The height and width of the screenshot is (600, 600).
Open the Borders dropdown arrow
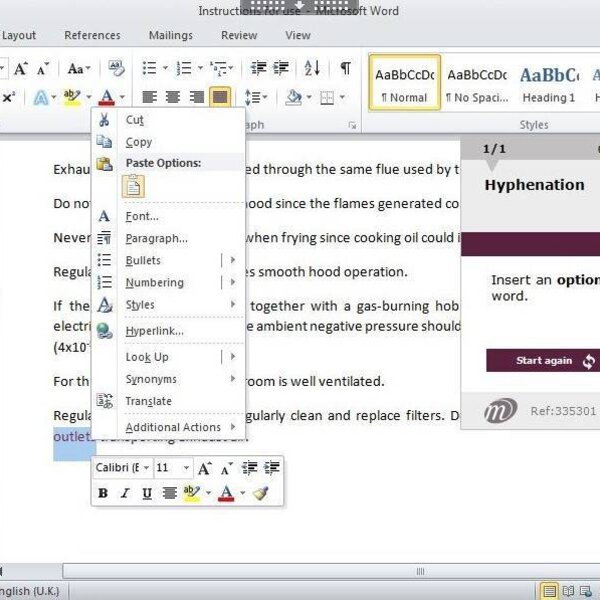(x=342, y=97)
